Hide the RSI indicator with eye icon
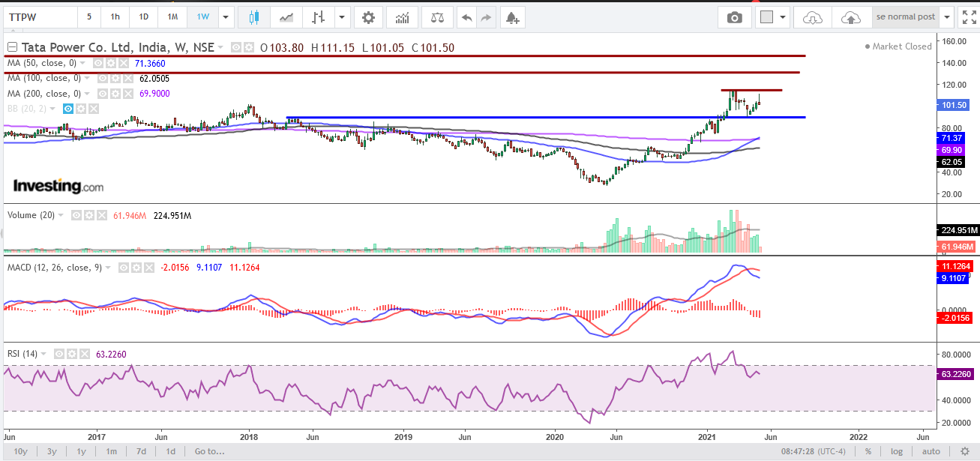This screenshot has height=461, width=980. 58,353
